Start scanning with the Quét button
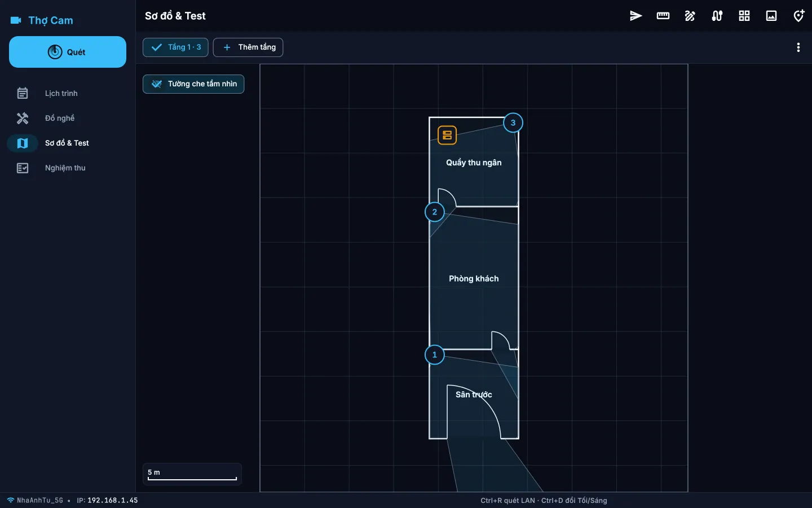The image size is (812, 508). coord(68,52)
